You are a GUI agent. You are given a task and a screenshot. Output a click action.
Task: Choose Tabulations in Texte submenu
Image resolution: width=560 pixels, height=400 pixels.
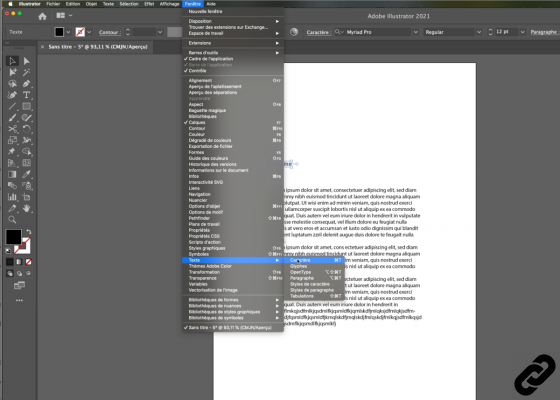314,296
